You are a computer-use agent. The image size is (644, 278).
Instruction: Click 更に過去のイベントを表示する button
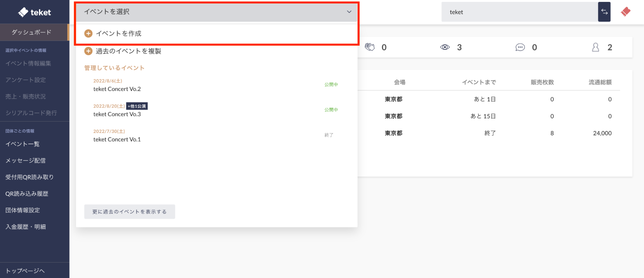pyautogui.click(x=130, y=212)
